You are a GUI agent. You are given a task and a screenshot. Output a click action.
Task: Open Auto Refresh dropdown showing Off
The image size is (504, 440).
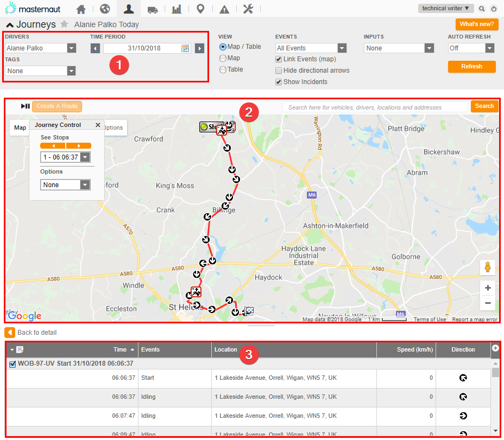click(471, 48)
